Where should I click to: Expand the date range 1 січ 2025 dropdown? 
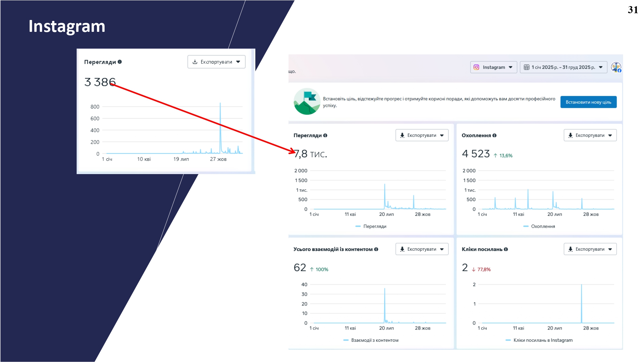563,67
